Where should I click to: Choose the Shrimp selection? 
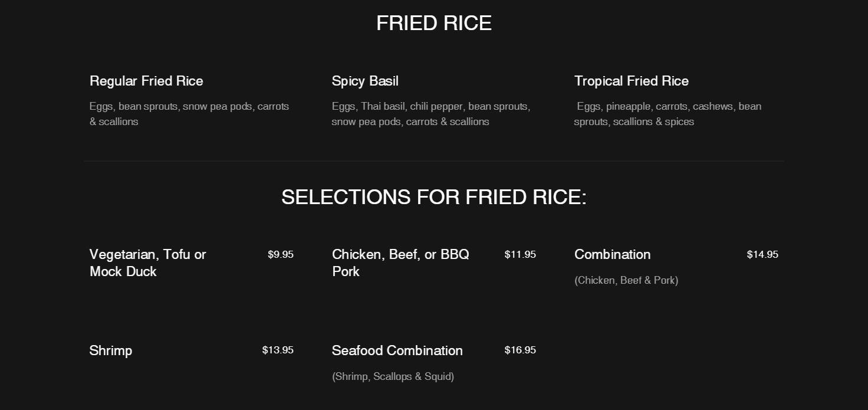(x=111, y=350)
